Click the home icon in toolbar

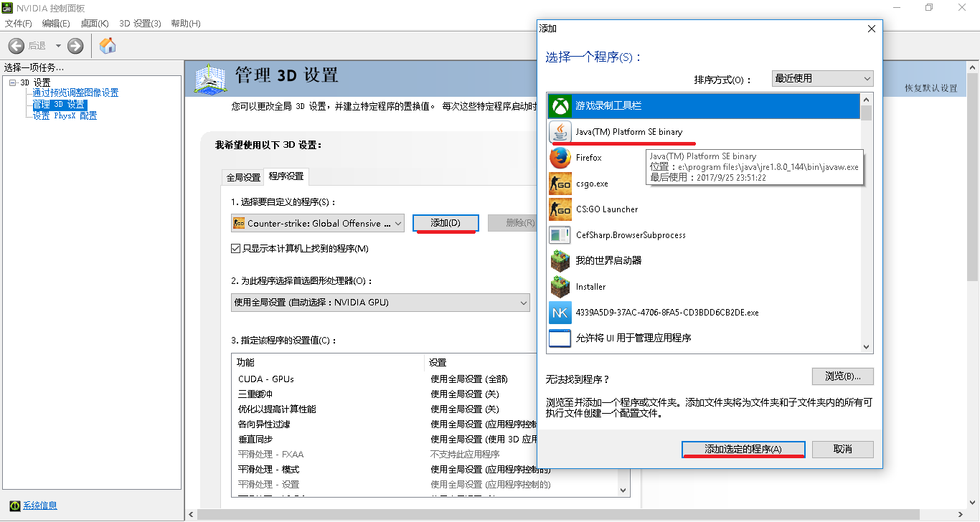pos(108,46)
